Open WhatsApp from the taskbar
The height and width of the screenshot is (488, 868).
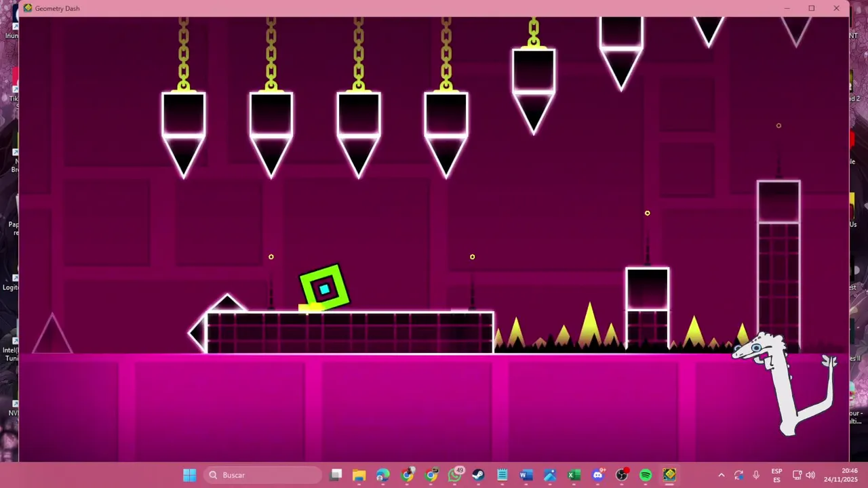455,475
